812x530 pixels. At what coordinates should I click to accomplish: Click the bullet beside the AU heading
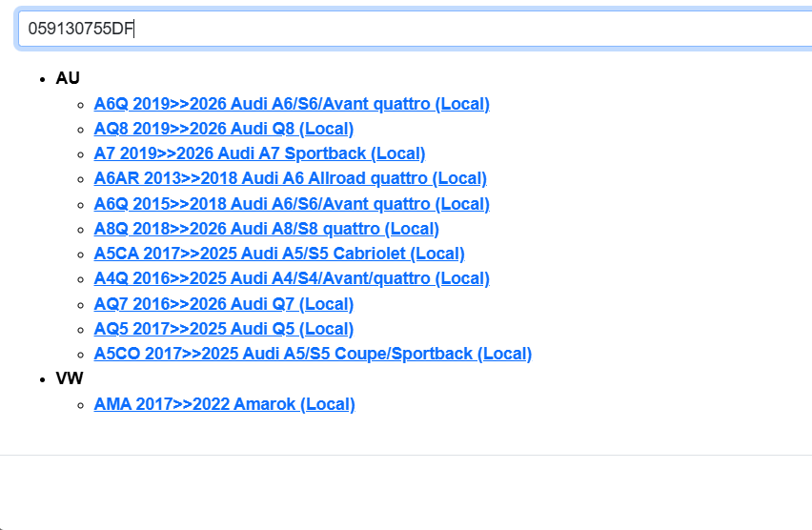pos(43,79)
